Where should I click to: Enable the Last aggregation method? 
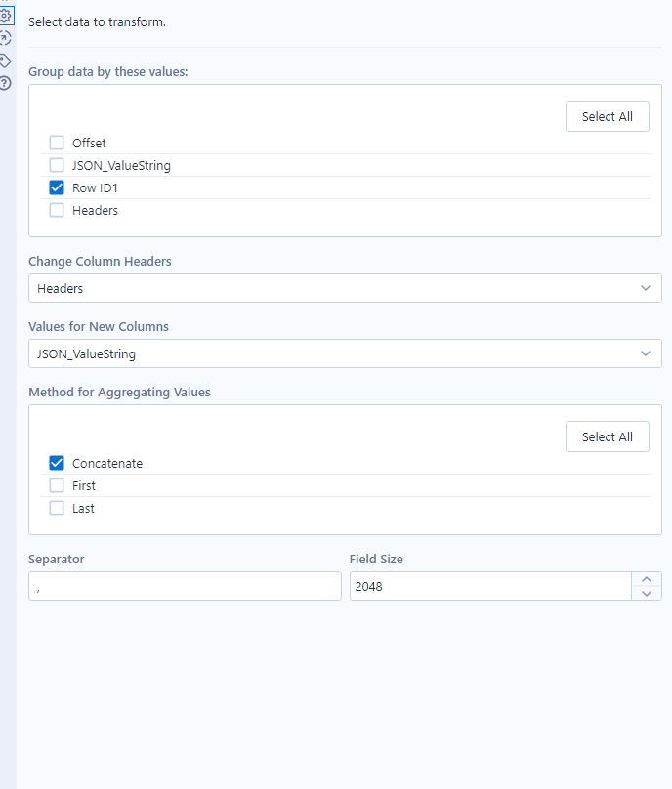tap(57, 508)
